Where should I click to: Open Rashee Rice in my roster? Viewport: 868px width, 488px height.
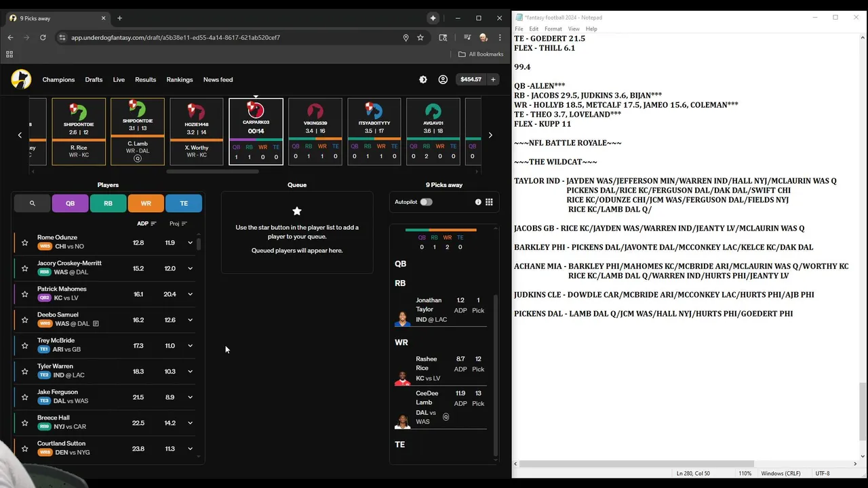click(x=441, y=369)
